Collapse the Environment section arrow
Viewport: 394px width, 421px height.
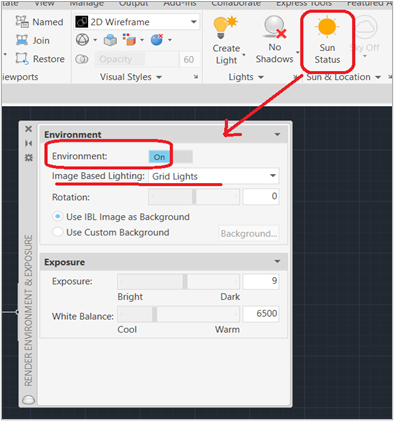click(x=277, y=134)
